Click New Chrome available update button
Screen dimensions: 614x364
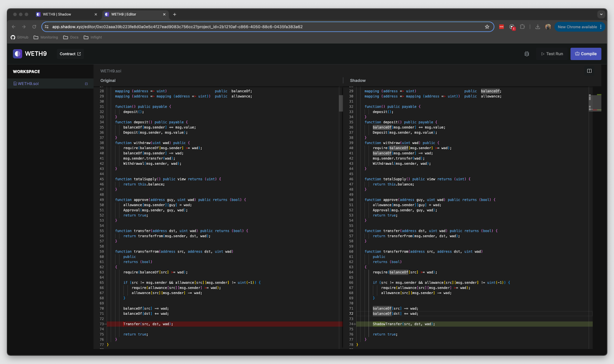[x=577, y=27]
